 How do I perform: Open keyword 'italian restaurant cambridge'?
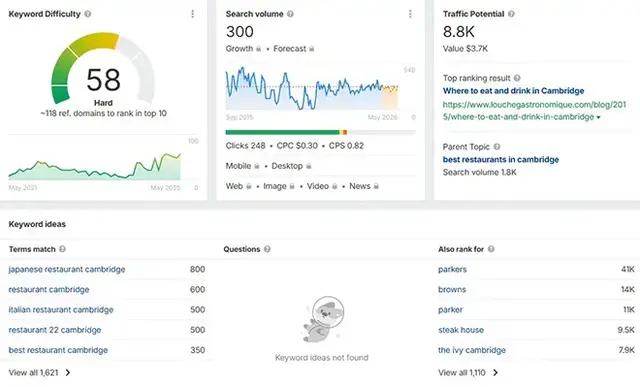tap(61, 310)
